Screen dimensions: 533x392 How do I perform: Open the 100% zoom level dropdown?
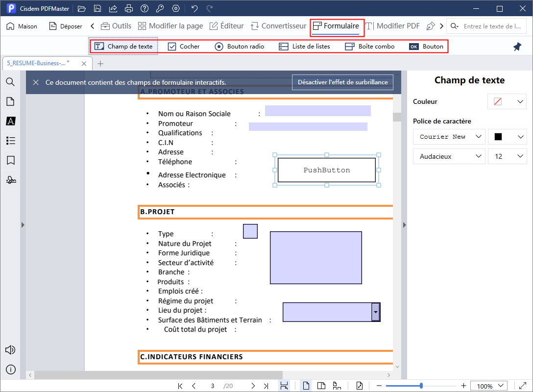tap(489, 386)
